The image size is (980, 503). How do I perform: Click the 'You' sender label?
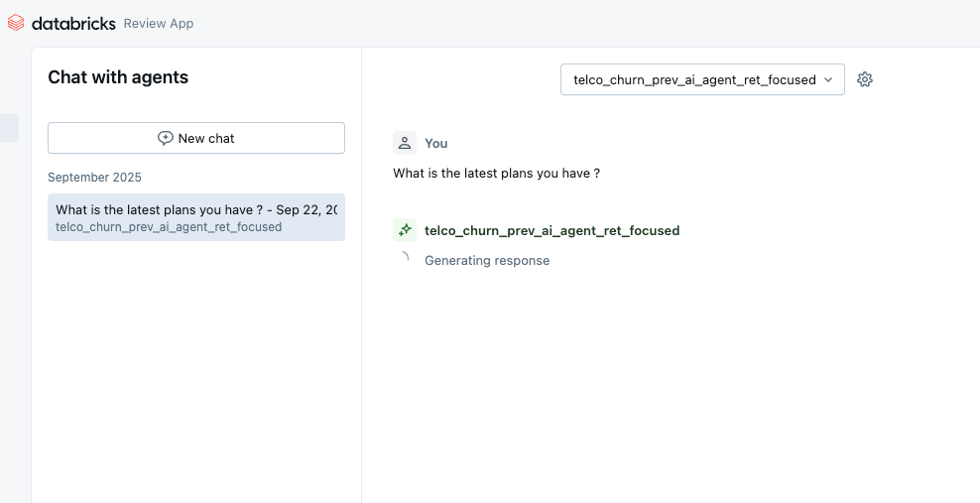436,144
